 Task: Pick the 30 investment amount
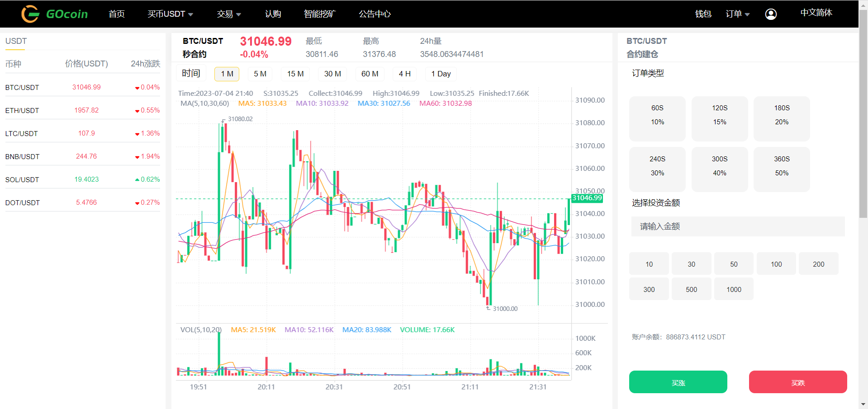(x=692, y=264)
